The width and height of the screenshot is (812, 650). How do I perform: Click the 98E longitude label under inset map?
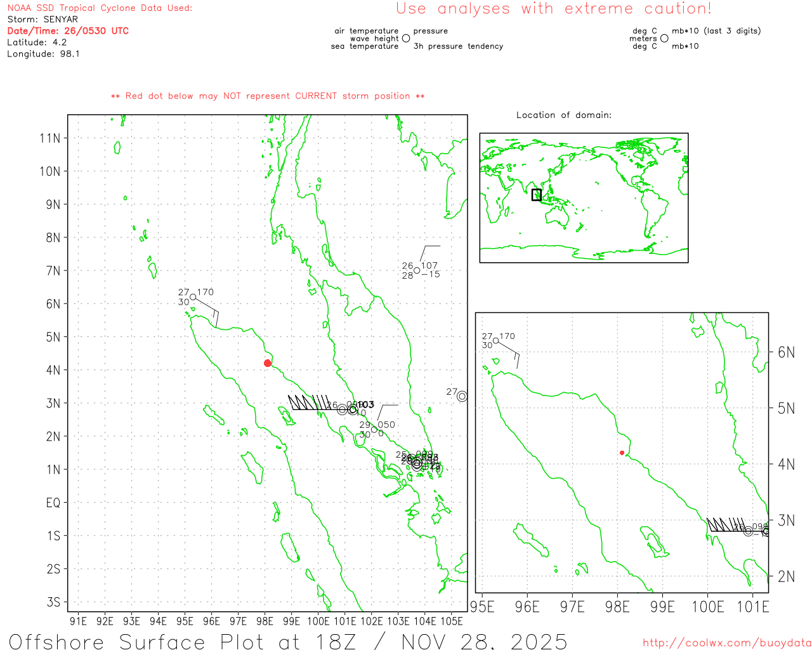click(617, 607)
